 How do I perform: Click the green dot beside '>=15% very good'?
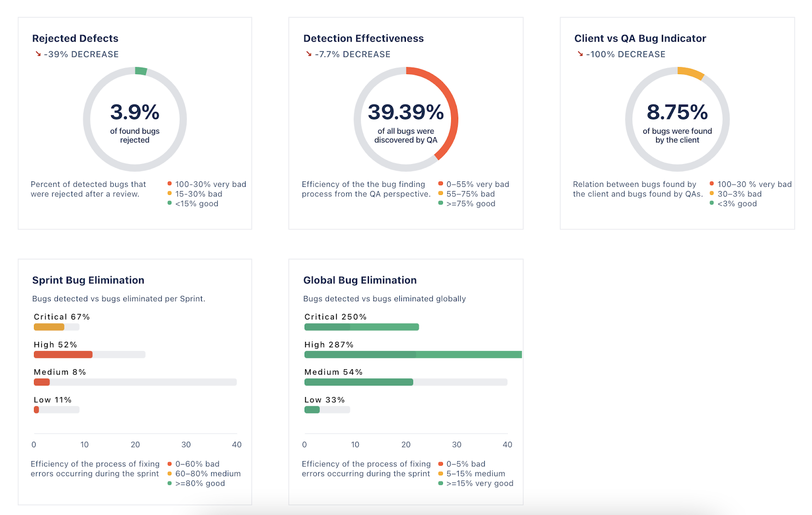[441, 483]
